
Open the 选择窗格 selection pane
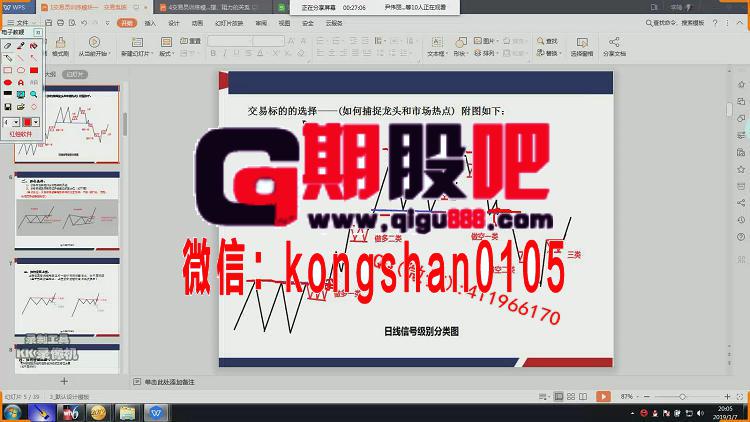tap(582, 47)
